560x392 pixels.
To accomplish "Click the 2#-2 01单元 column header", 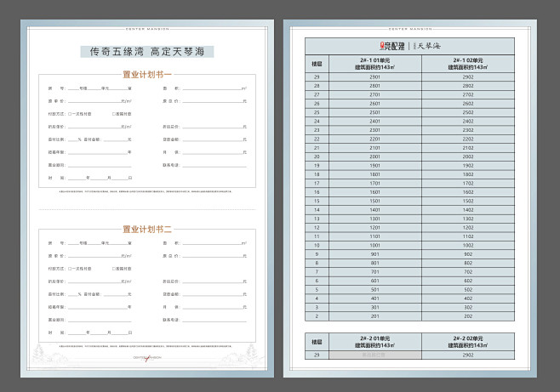I will click(375, 342).
